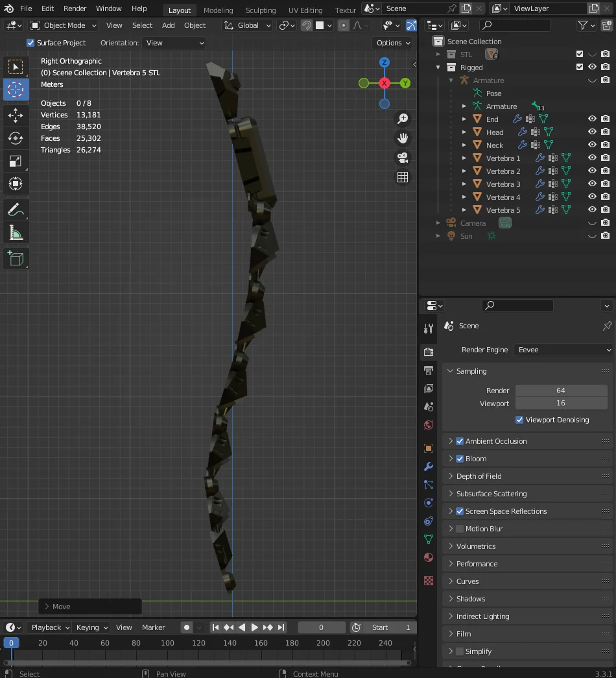This screenshot has width=616, height=678.
Task: Change the Render Engine dropdown
Action: 563,350
